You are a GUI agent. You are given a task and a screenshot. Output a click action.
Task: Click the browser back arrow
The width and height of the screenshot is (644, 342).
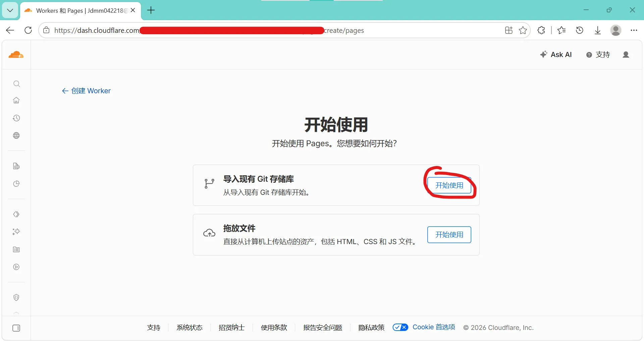(x=10, y=30)
